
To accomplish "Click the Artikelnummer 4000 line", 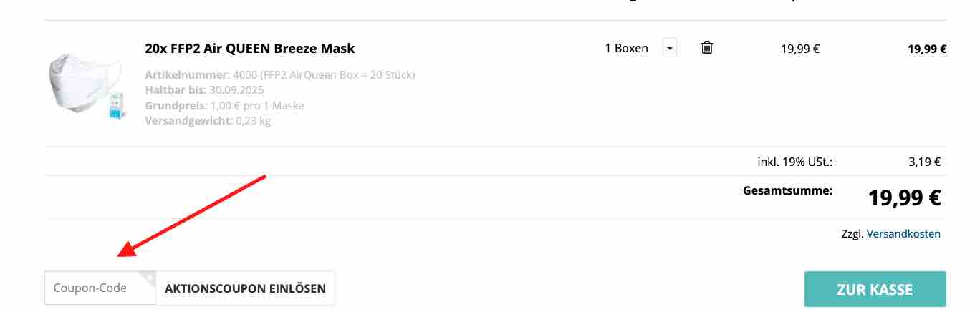I will click(279, 74).
